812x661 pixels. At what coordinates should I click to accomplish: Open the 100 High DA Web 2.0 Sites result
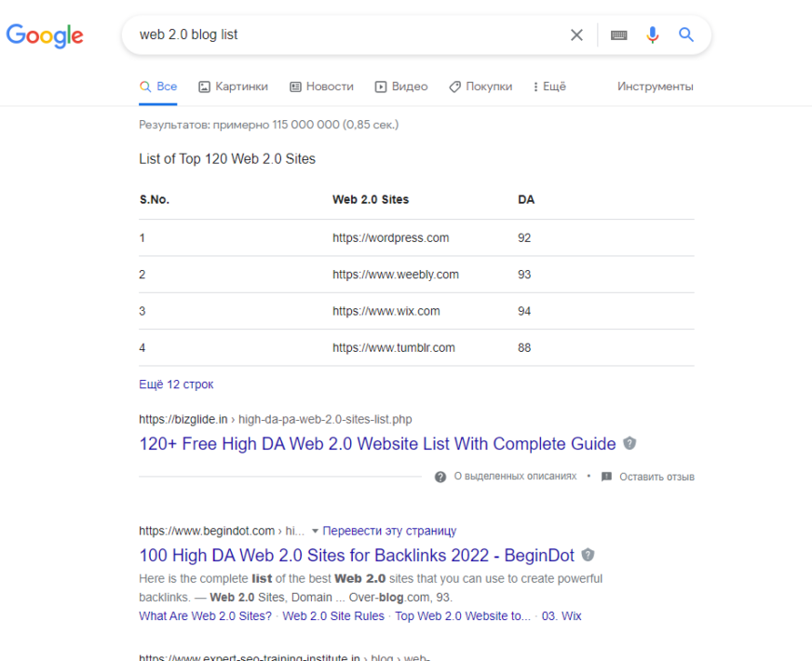(x=357, y=555)
